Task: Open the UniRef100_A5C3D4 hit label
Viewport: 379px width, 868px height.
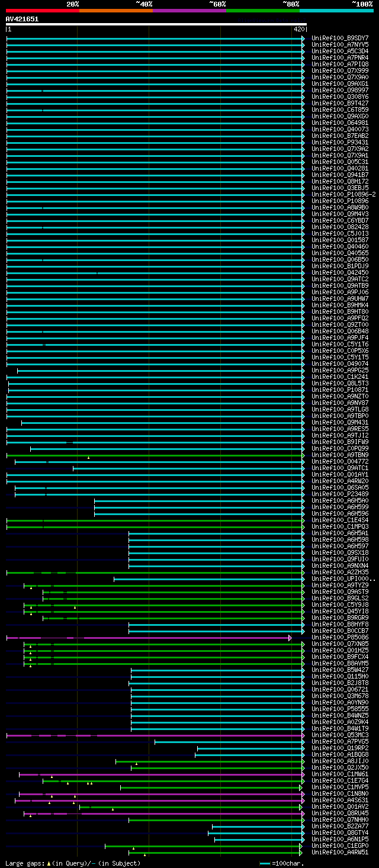Action: [340, 51]
